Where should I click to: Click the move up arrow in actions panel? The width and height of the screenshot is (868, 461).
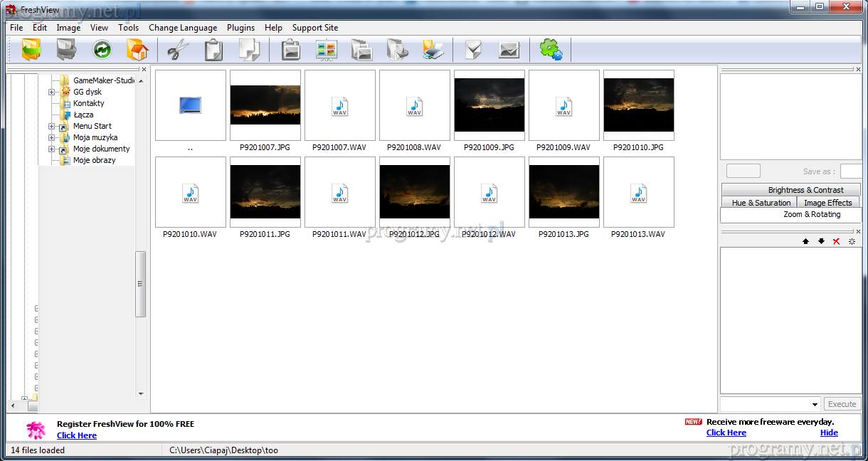(805, 241)
